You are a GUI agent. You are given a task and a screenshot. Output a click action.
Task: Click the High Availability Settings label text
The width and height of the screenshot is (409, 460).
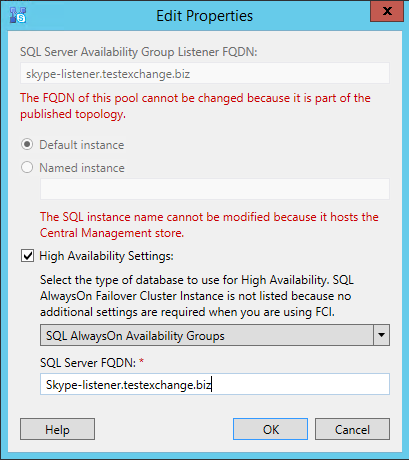[x=106, y=256]
